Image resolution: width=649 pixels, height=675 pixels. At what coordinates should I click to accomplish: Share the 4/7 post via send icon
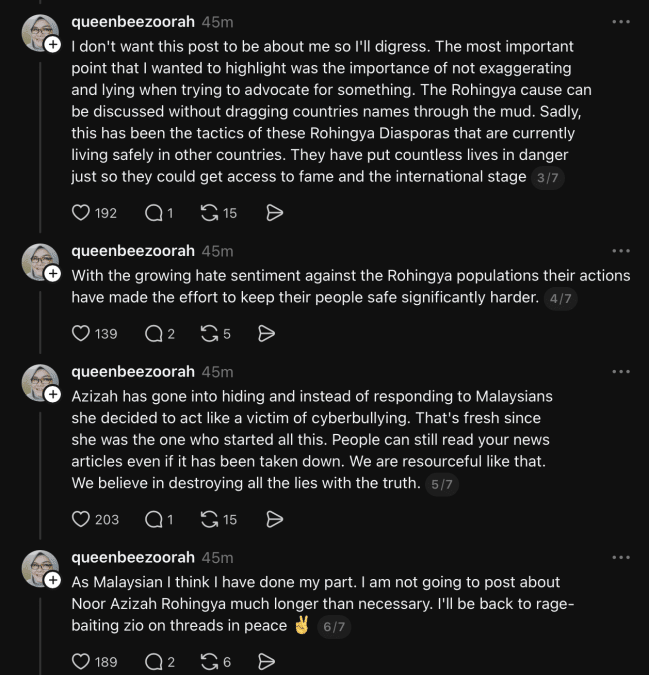[266, 334]
